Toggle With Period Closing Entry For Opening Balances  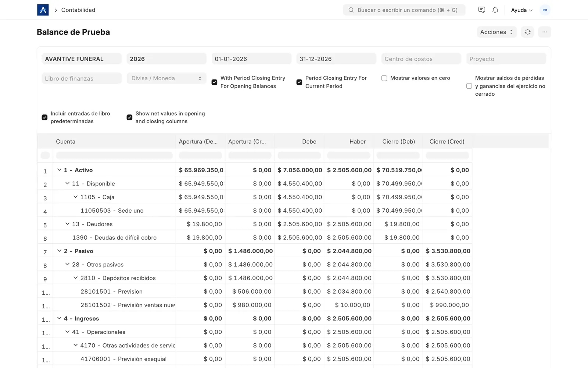click(x=214, y=82)
